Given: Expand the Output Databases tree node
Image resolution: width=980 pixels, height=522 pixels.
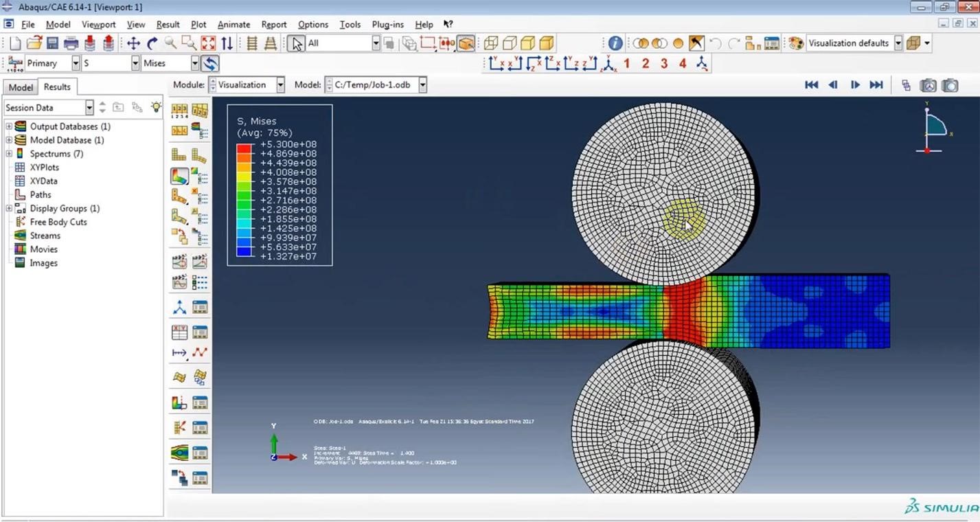Looking at the screenshot, I should [9, 126].
